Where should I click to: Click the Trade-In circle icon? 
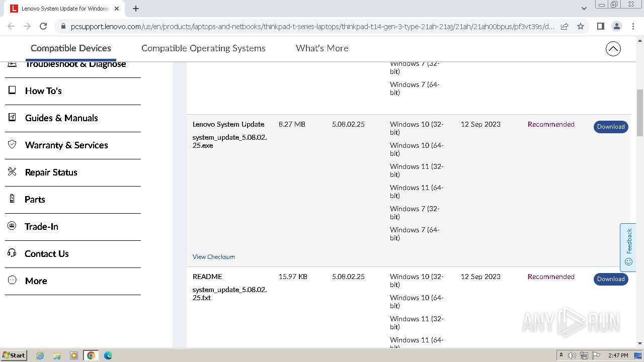pyautogui.click(x=12, y=226)
